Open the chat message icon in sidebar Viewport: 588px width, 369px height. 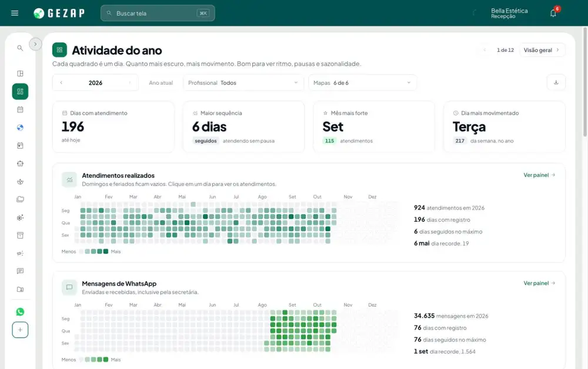[x=20, y=271]
